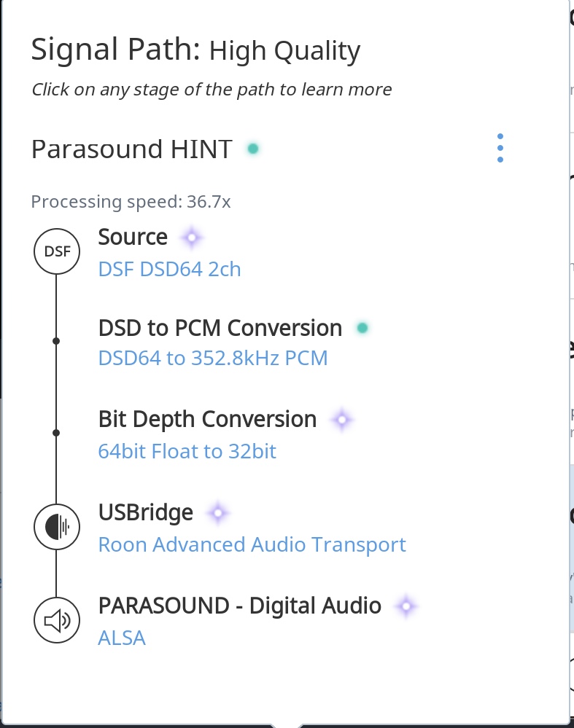Select the USBridge stage heading
Viewport: 574px width, 728px height.
(145, 512)
